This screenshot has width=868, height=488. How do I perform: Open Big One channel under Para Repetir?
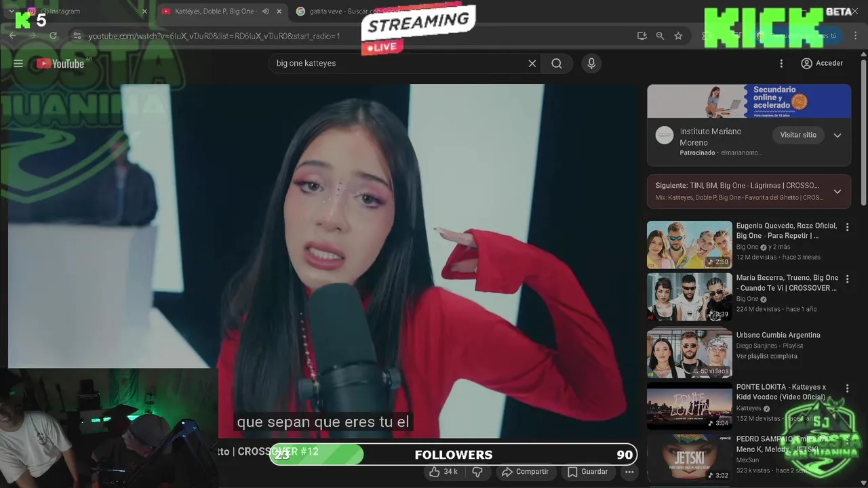tap(747, 247)
